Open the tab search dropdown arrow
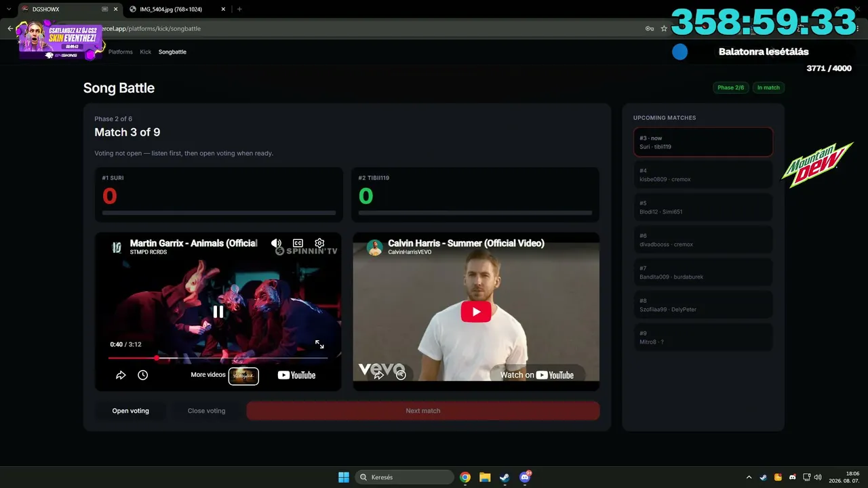 coord(8,9)
